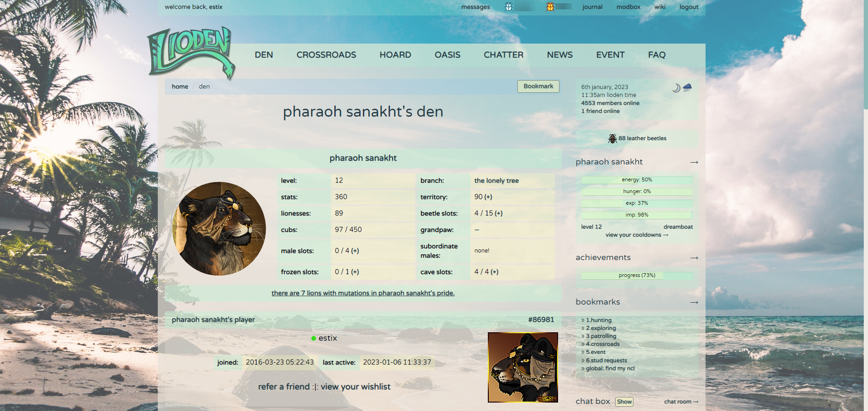
Task: Open the OASIS menu
Action: point(448,55)
